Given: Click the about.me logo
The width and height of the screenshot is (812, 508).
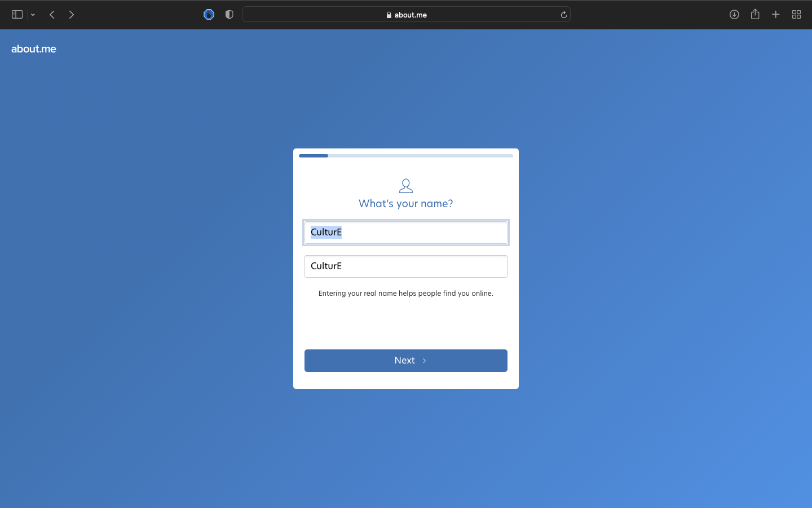Looking at the screenshot, I should (34, 49).
